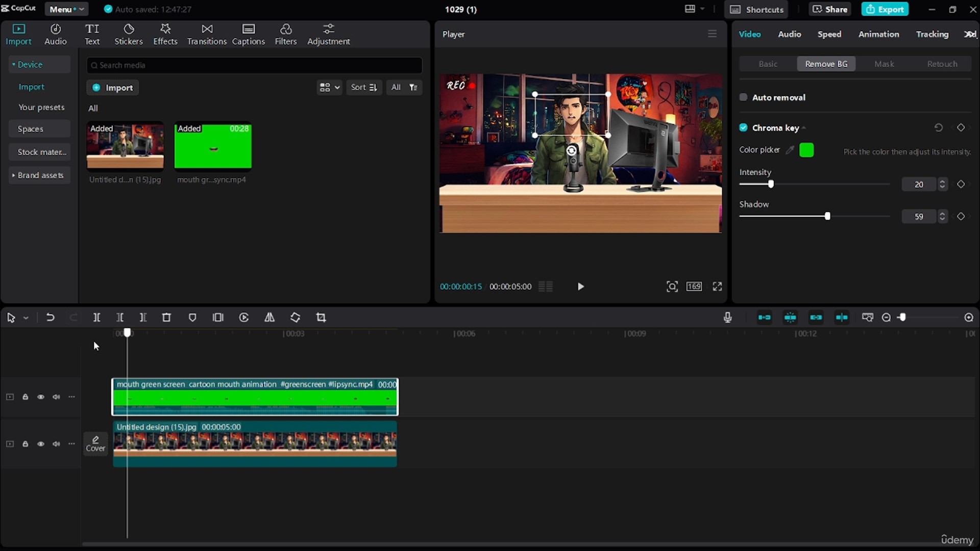The width and height of the screenshot is (980, 551).
Task: Switch to the Animation tab
Action: pyautogui.click(x=878, y=34)
